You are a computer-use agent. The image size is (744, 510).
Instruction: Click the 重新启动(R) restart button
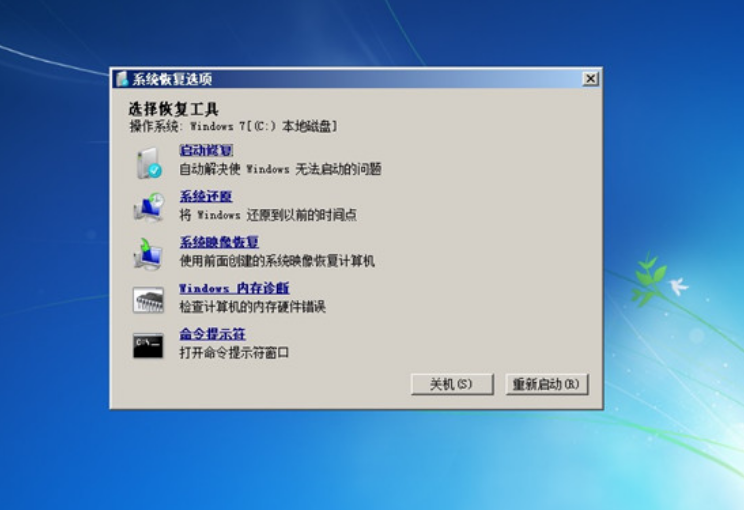pos(547,384)
